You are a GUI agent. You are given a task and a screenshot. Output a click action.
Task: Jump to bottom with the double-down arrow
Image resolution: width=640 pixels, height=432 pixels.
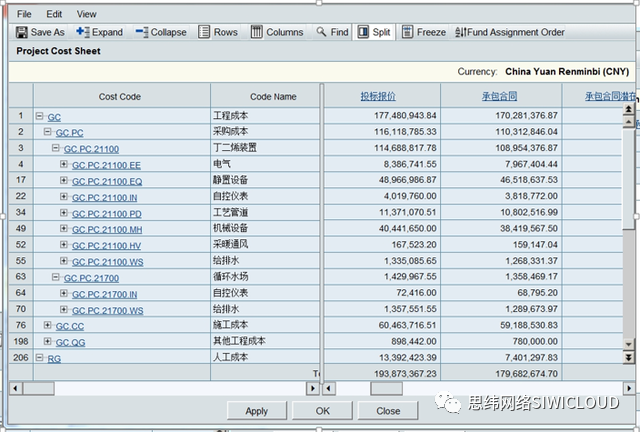click(629, 358)
